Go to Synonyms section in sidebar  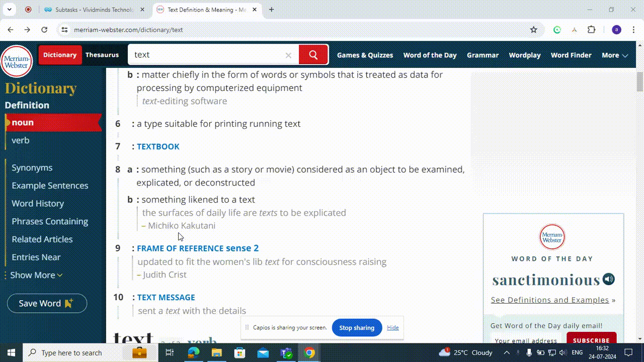(32, 167)
